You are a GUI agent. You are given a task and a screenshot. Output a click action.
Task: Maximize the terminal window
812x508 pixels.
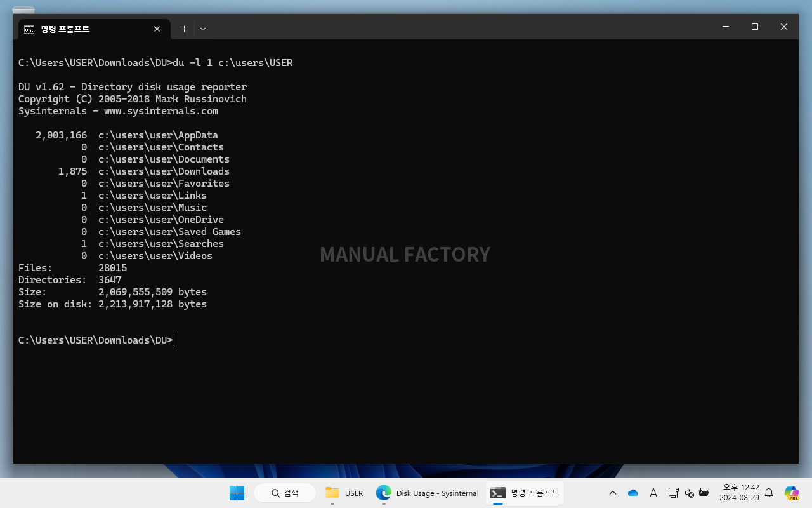click(x=755, y=27)
